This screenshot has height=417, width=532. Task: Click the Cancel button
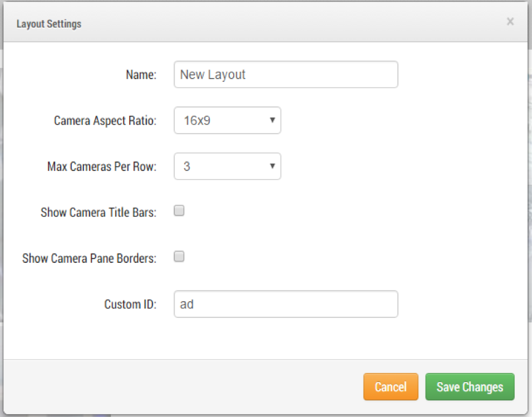tap(391, 387)
